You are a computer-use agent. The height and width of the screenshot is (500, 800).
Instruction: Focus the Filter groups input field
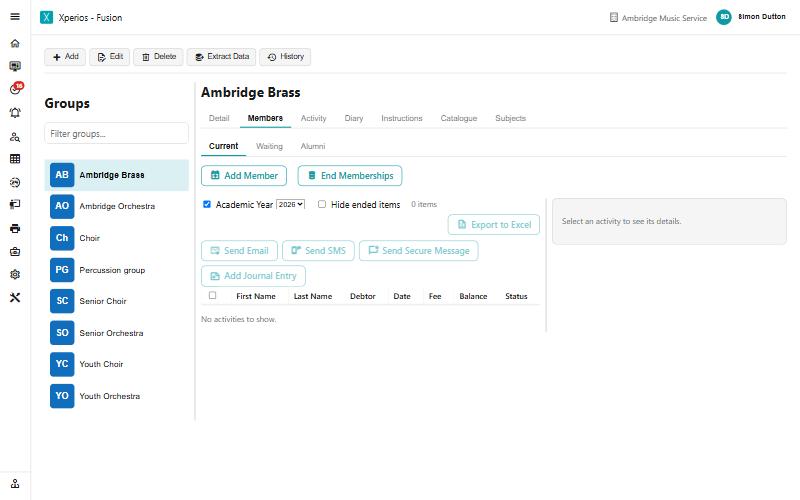(116, 134)
